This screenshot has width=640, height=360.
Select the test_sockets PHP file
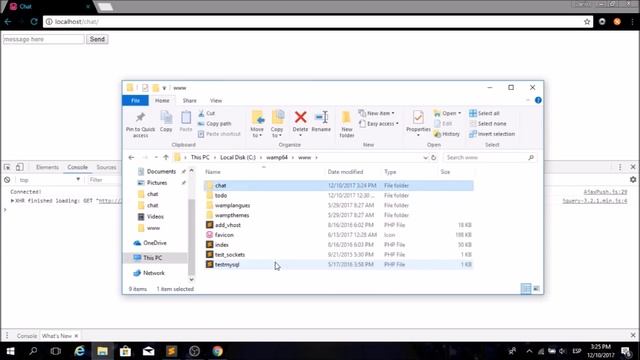(x=339, y=254)
